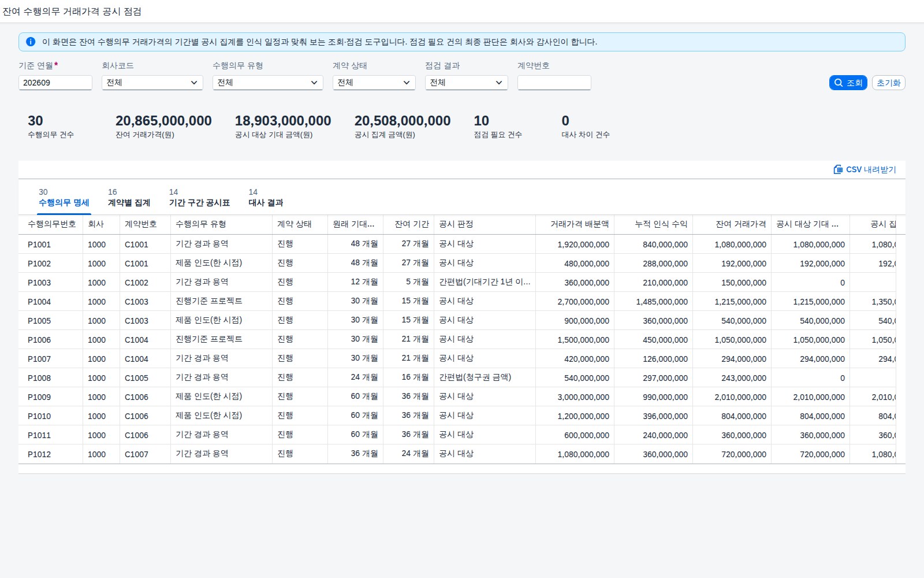The width and height of the screenshot is (924, 578).
Task: Open the 회사코드 dropdown
Action: click(x=152, y=83)
